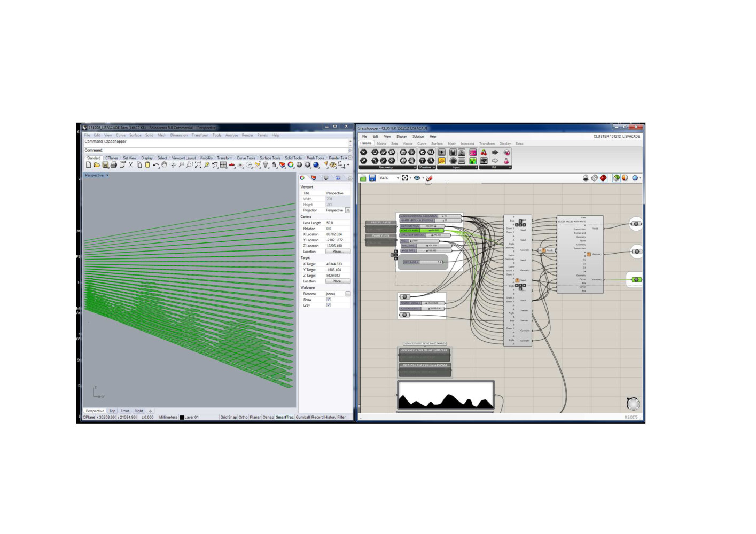The image size is (756, 534).
Task: Open the Projection dropdown
Action: pyautogui.click(x=348, y=210)
